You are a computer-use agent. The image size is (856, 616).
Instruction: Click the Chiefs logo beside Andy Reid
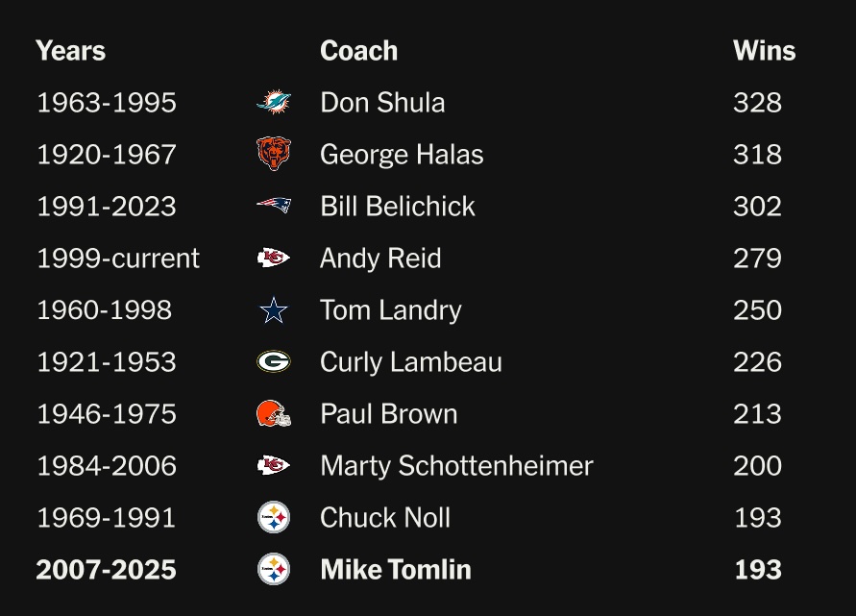pos(274,258)
